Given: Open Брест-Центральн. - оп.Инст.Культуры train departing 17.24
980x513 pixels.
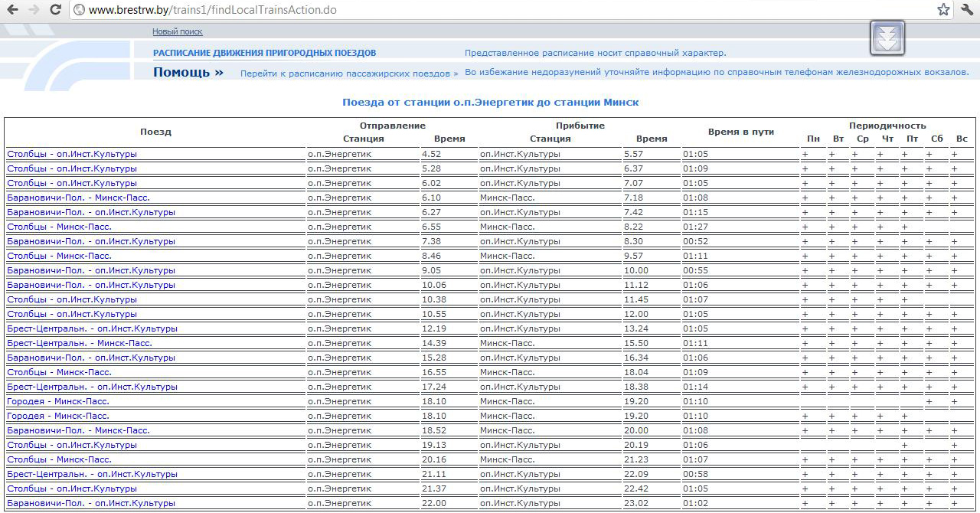Looking at the screenshot, I should click(92, 387).
